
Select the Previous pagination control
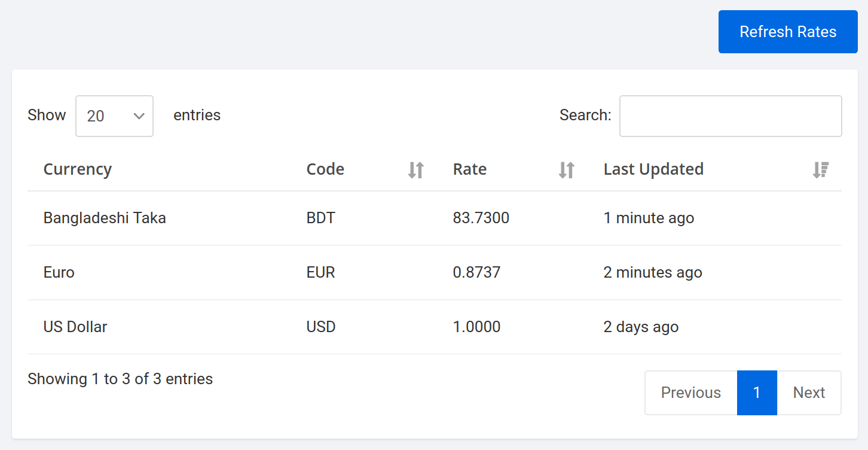coord(690,393)
